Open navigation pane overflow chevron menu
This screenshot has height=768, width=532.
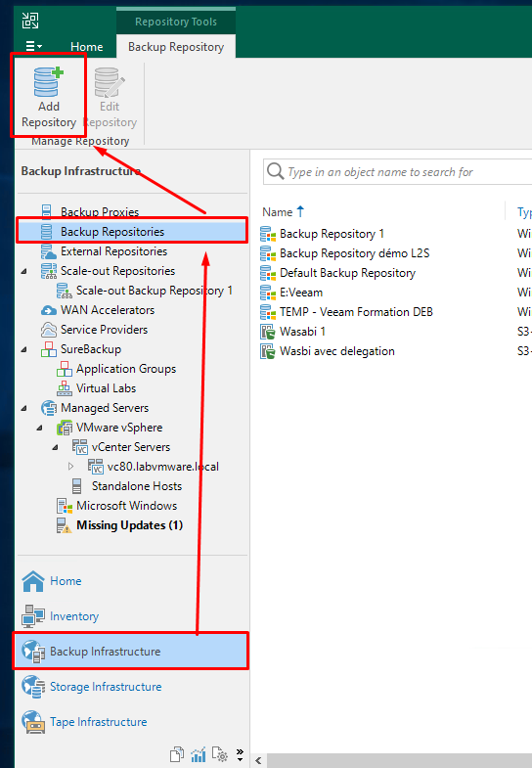tap(240, 754)
